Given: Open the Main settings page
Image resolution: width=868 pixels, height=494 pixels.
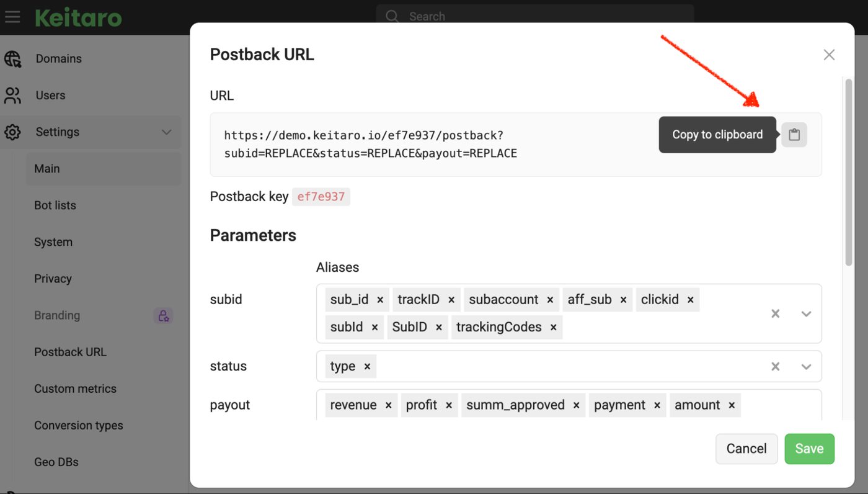Looking at the screenshot, I should point(104,169).
